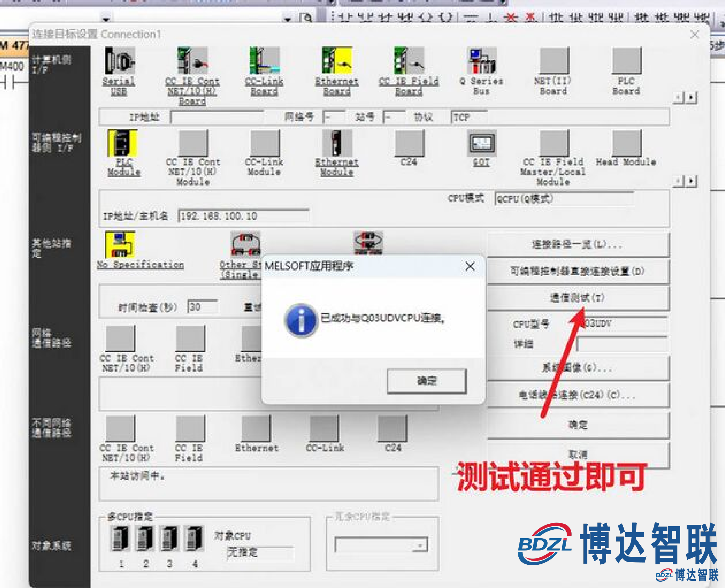Image resolution: width=725 pixels, height=588 pixels.
Task: Click CC IE Cont NET/10(H) network route icon
Action: [x=121, y=338]
